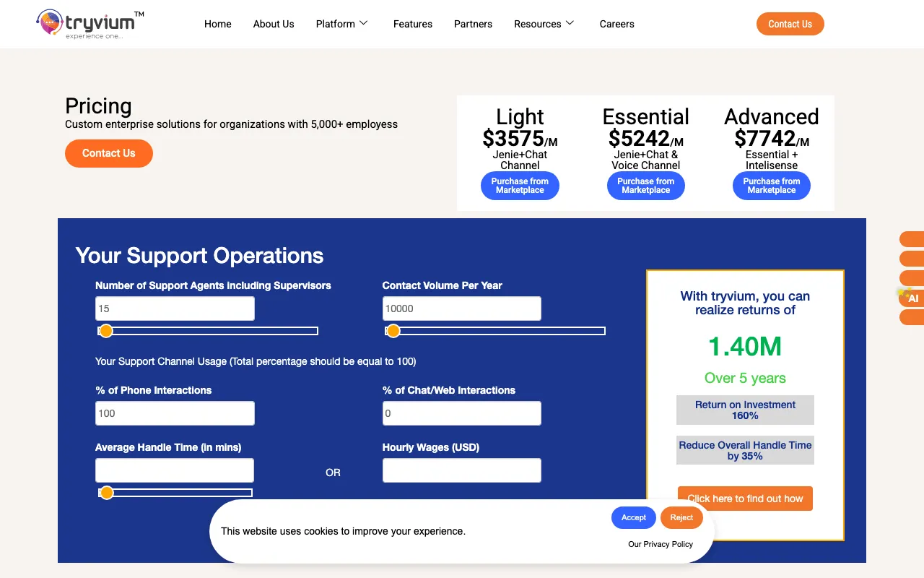This screenshot has height=578, width=924.
Task: Click the $7742/M Advanced price
Action: 772,138
